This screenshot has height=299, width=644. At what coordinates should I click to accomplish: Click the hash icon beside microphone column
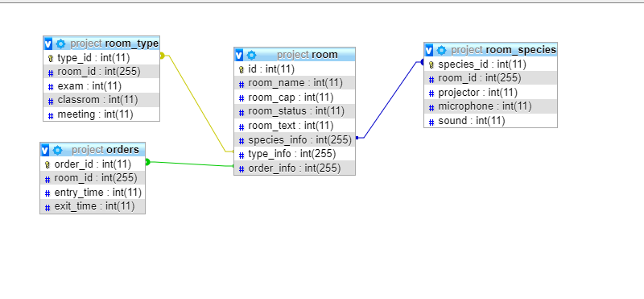pyautogui.click(x=431, y=107)
